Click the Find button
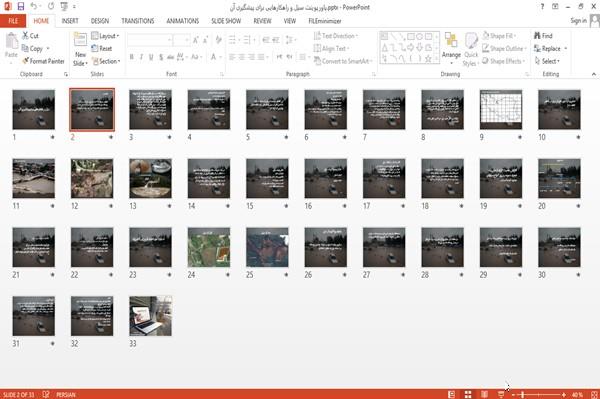600x399 pixels. click(543, 36)
